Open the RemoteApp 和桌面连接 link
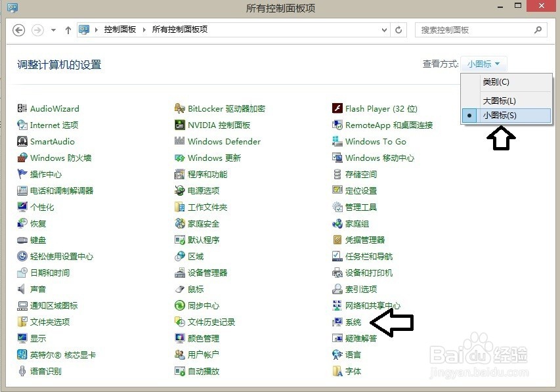Viewport: 560px width, 392px height. (x=389, y=125)
